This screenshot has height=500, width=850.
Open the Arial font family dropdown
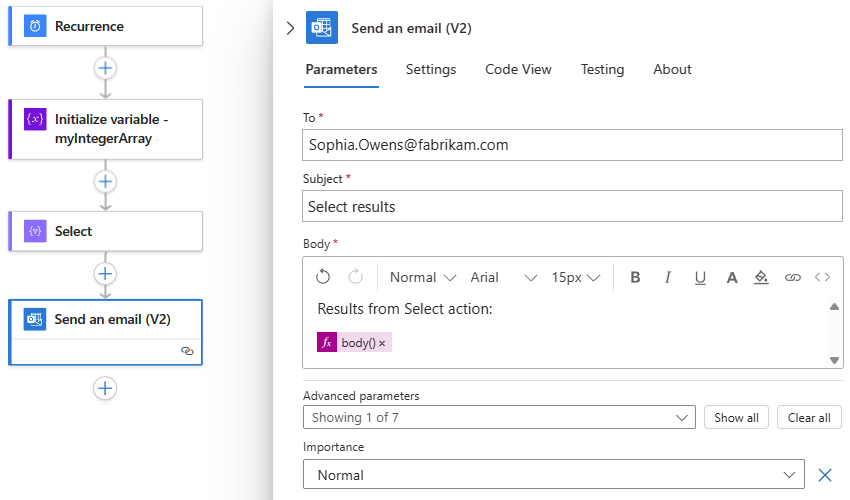pyautogui.click(x=504, y=277)
